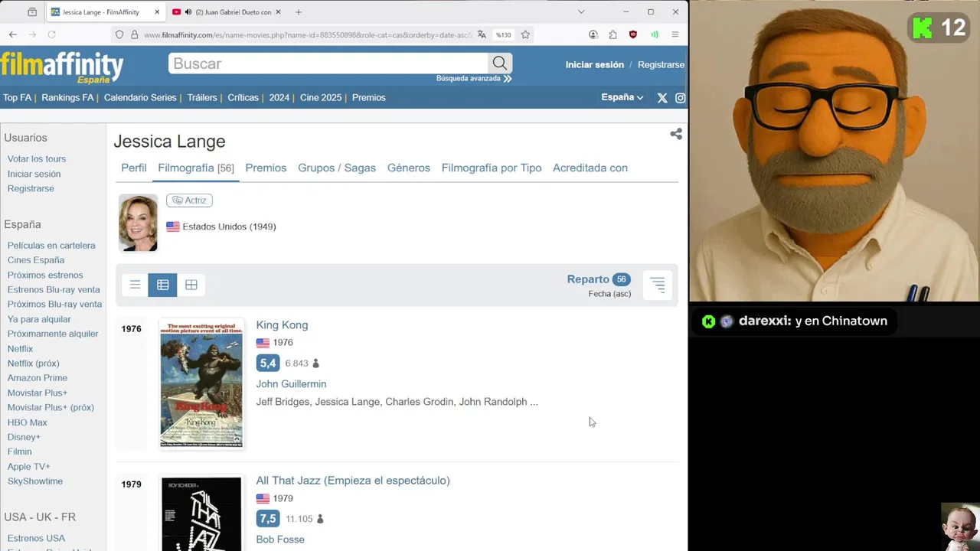Click the Actriz role badge
The image size is (980, 551).
pyautogui.click(x=189, y=201)
